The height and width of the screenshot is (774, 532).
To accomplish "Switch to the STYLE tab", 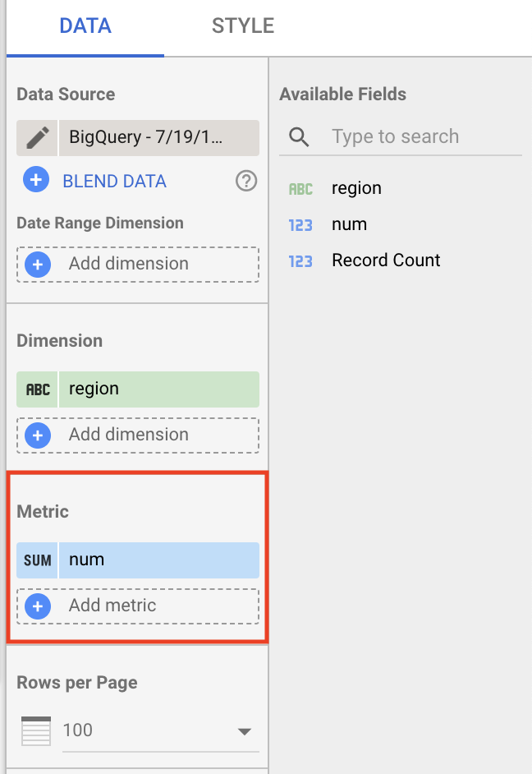I will click(x=243, y=26).
